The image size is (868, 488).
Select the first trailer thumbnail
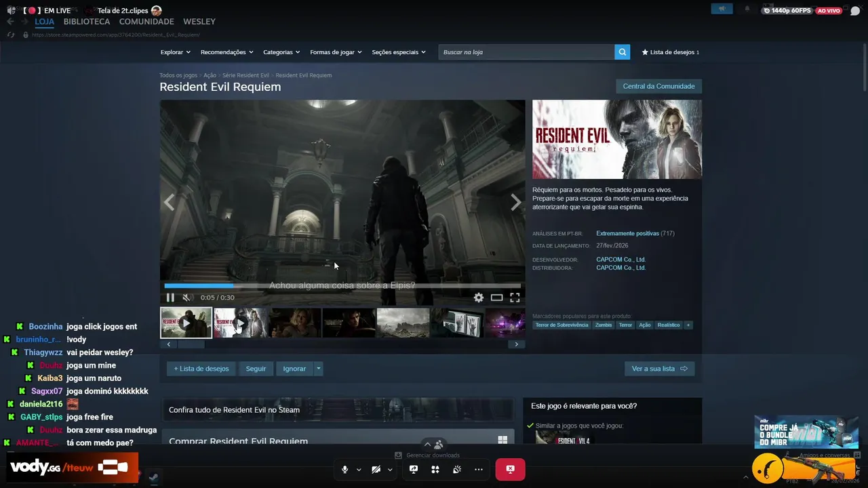tap(186, 323)
